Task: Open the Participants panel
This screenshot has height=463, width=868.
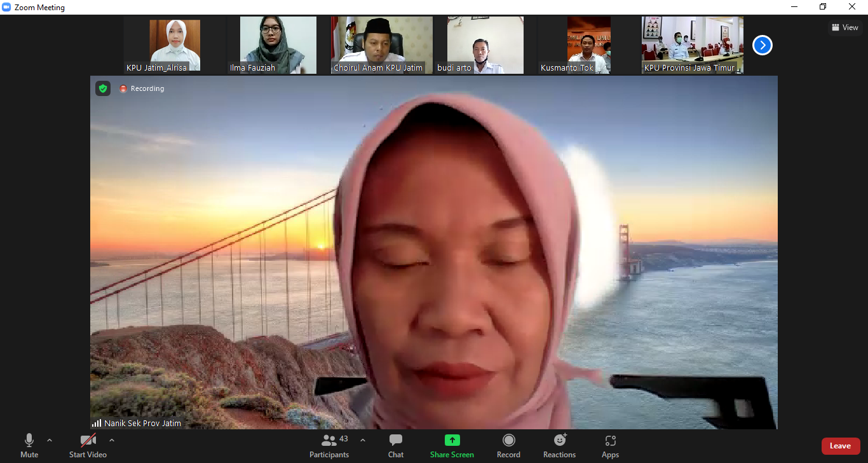Action: pos(329,446)
